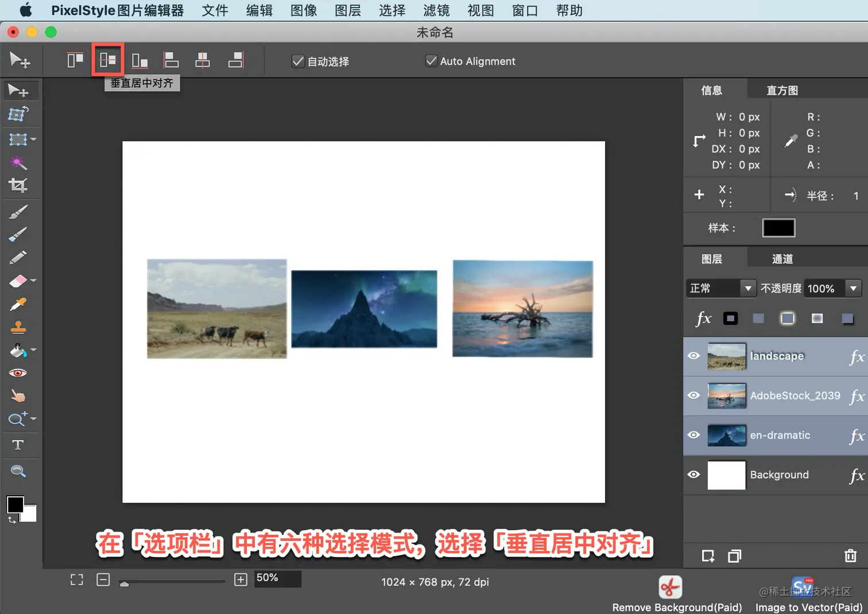Toggle the 自动选择 checkbox
The width and height of the screenshot is (868, 614).
298,61
